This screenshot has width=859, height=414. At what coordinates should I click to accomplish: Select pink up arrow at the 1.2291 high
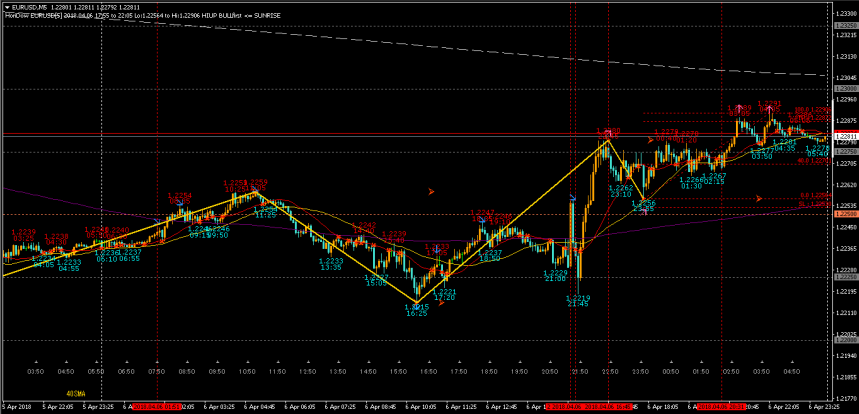[x=770, y=109]
